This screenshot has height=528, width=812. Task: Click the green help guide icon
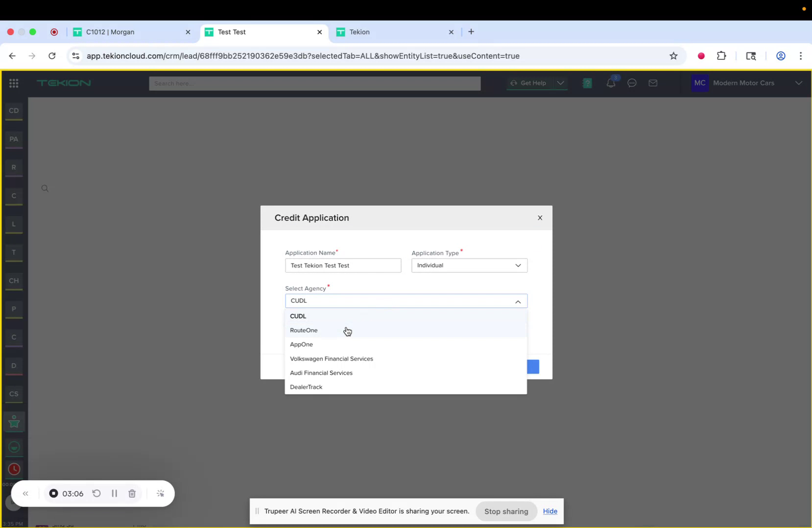587,83
